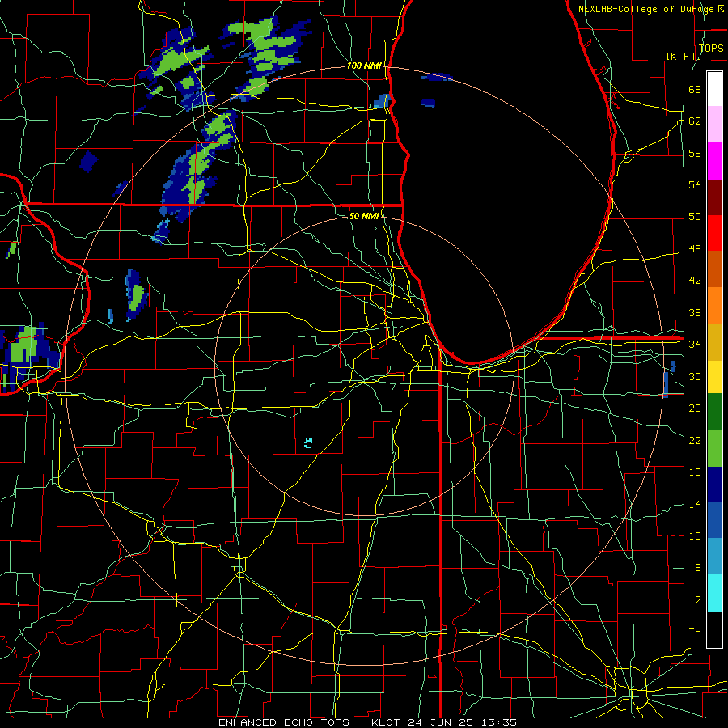Viewport: 728px width, 728px height.
Task: Select the 26 scale label
Action: click(x=695, y=408)
